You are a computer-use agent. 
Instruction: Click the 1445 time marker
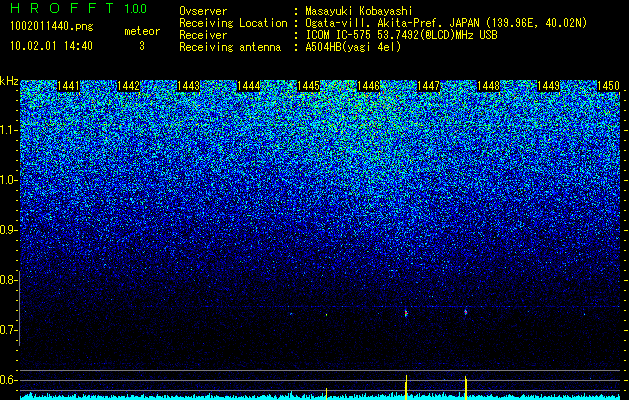click(308, 86)
